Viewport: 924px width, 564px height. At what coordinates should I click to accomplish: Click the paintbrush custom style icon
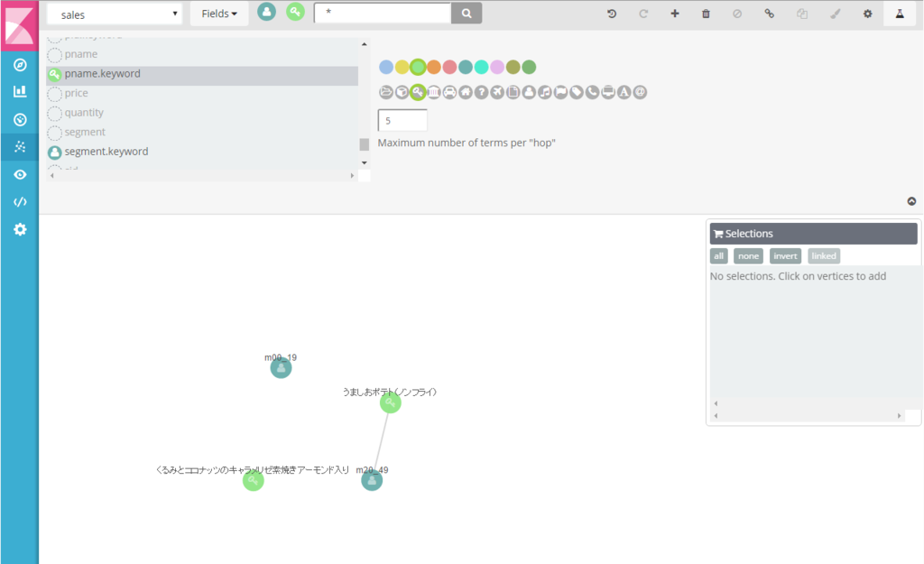[x=835, y=14]
